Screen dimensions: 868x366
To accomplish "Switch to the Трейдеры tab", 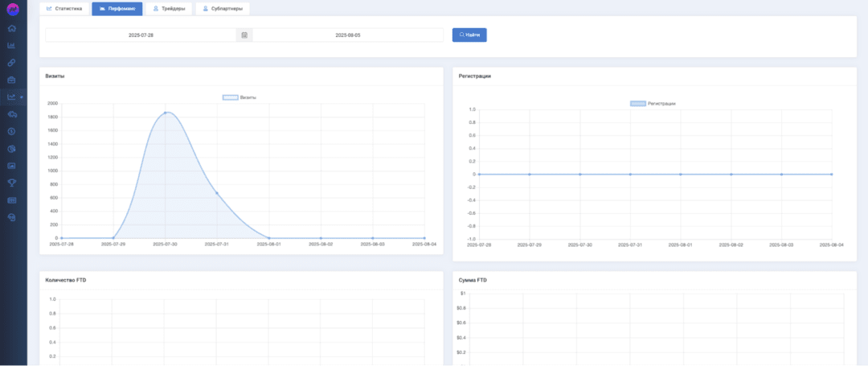I will coord(168,9).
